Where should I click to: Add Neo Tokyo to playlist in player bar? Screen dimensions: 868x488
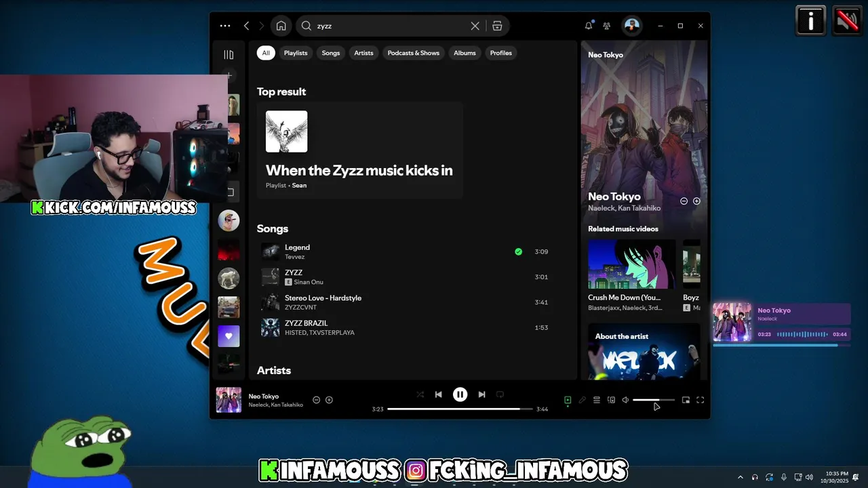coord(329,400)
